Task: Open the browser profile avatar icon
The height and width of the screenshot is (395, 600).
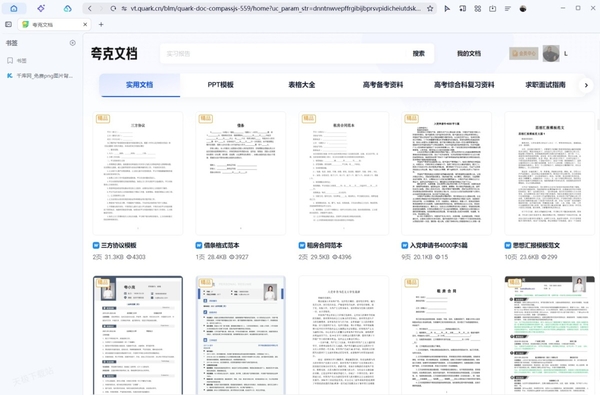Action: click(x=523, y=8)
